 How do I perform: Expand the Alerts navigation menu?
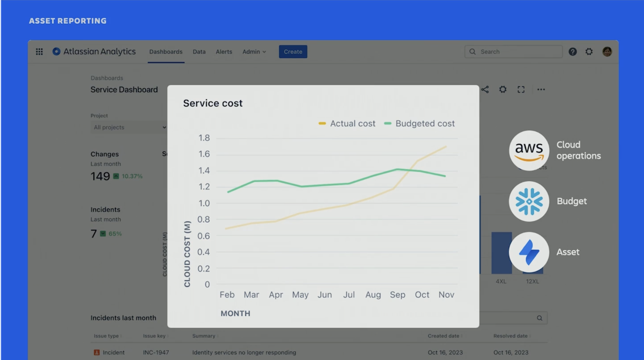click(x=224, y=51)
